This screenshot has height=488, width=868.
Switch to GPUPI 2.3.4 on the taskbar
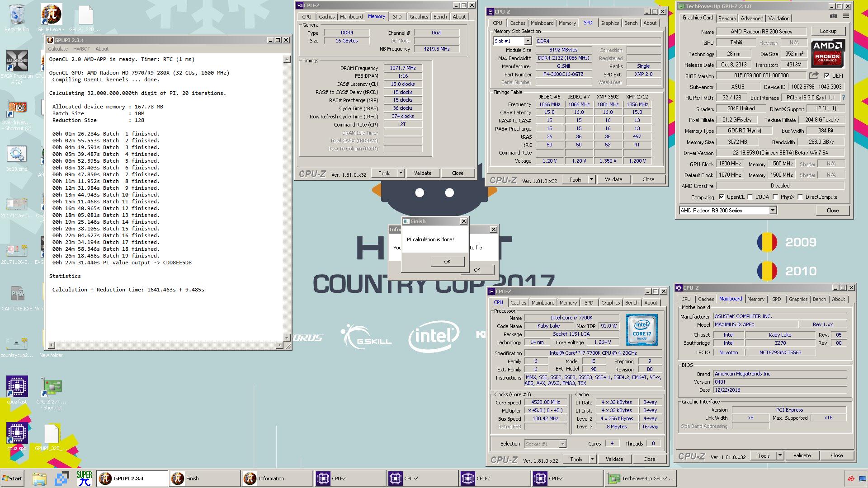(132, 479)
